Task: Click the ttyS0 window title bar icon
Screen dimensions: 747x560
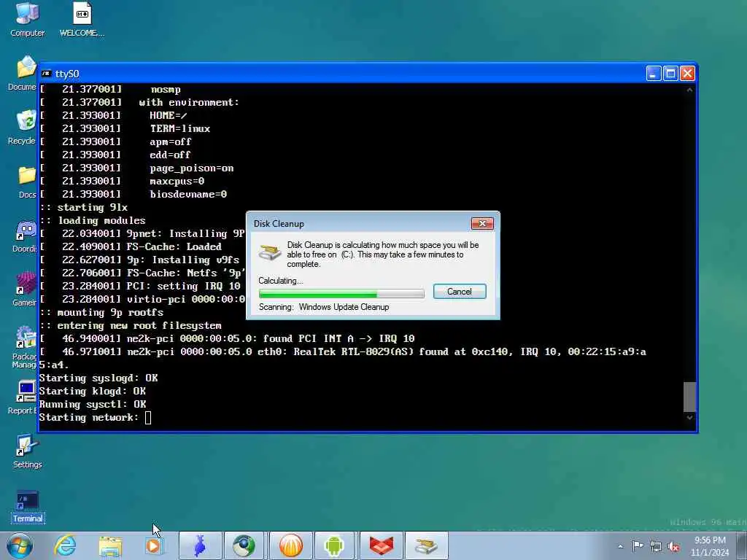Action: (x=46, y=74)
